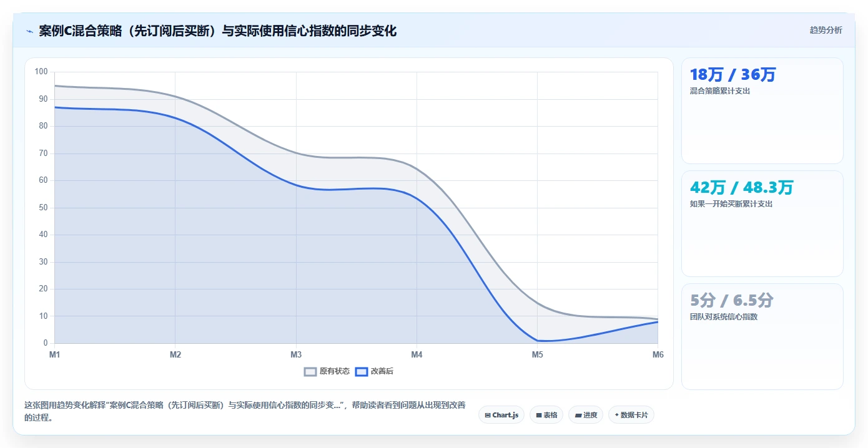Click the blue line point at M2

point(175,118)
